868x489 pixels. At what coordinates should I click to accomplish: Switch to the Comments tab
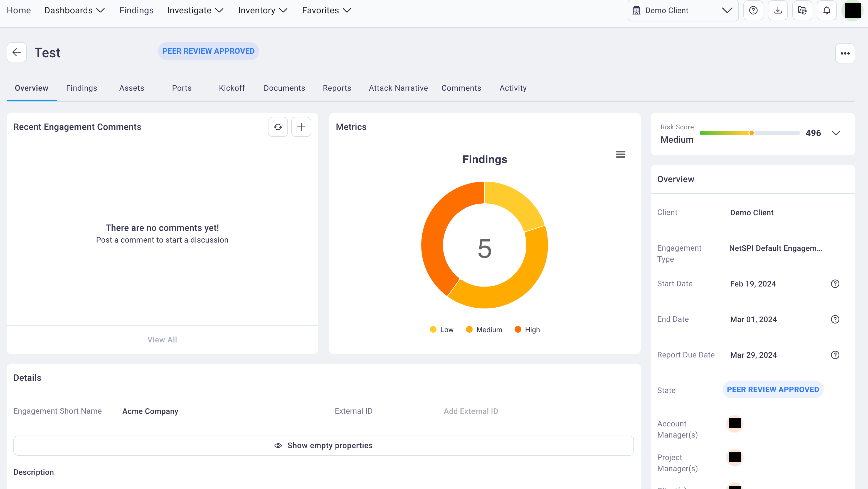click(461, 88)
